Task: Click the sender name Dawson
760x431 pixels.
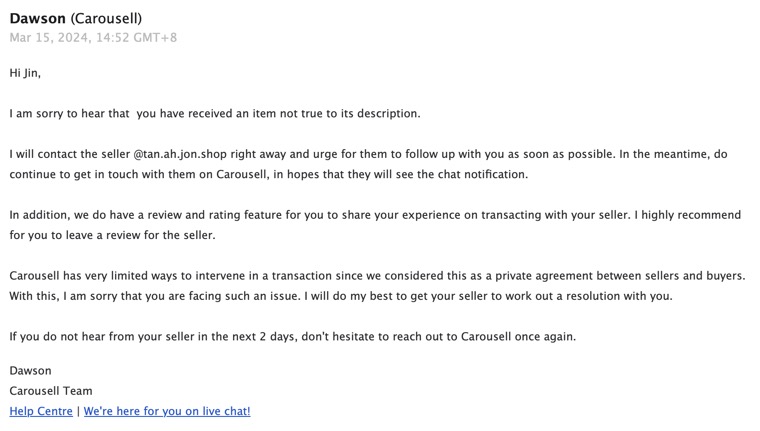Action: click(38, 18)
